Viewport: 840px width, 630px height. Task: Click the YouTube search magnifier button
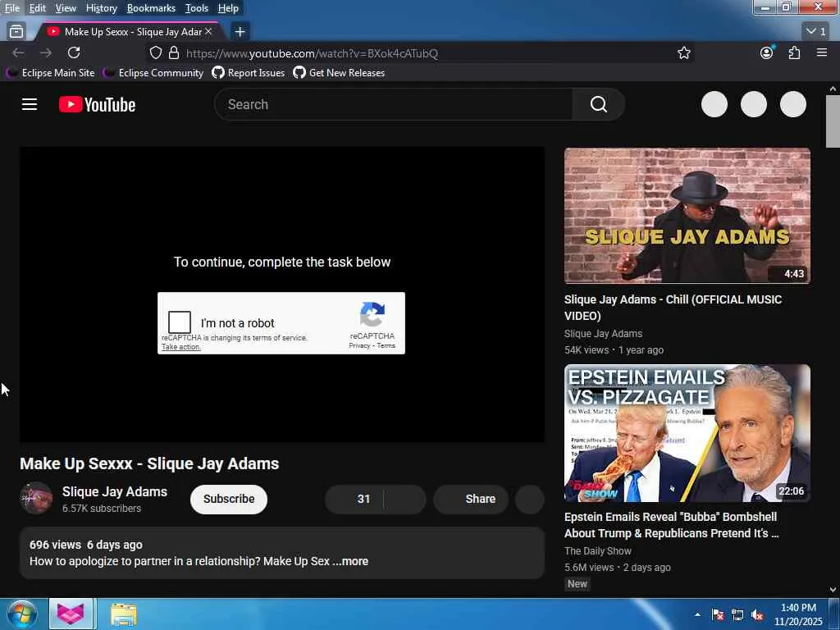click(598, 104)
